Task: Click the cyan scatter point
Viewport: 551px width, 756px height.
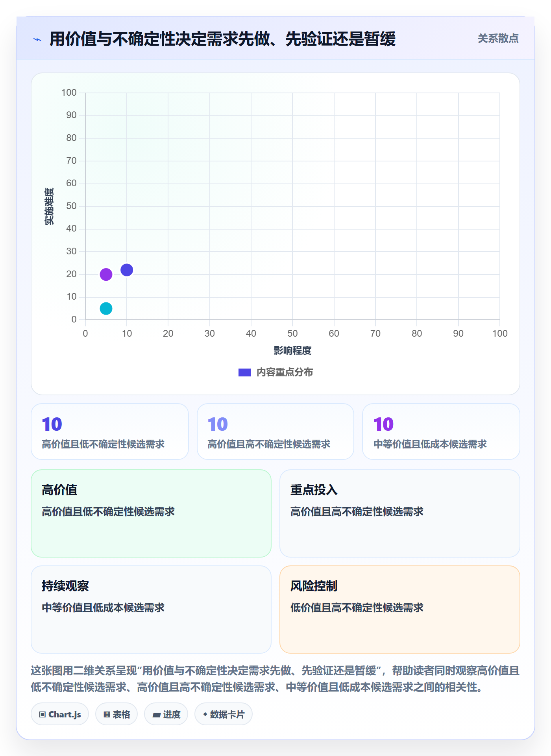Action: click(x=106, y=308)
